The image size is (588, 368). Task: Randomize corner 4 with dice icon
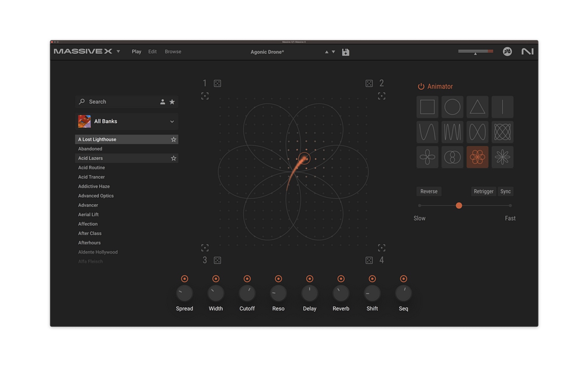(369, 261)
